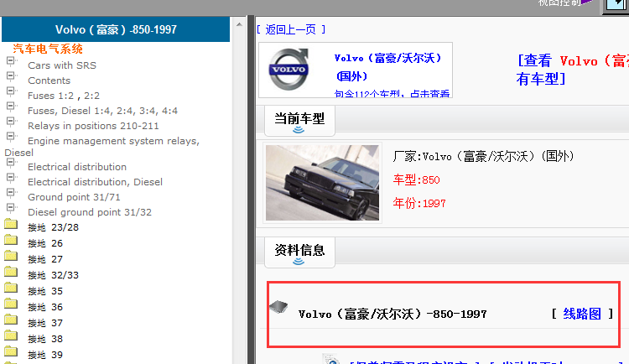629x364 pixels.
Task: Select Engine management system relays, Diesel
Action: pos(101,147)
